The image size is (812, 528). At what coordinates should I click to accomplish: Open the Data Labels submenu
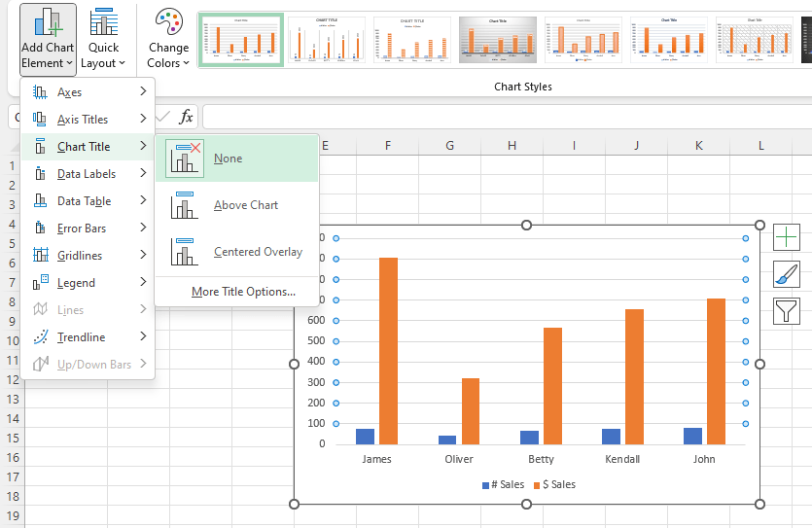88,174
